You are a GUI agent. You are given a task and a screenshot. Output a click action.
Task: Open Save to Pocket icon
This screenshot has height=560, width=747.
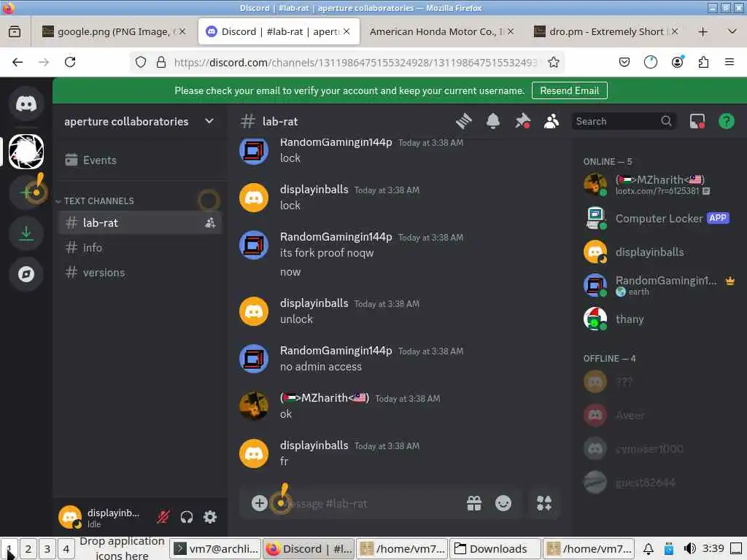[x=624, y=63]
